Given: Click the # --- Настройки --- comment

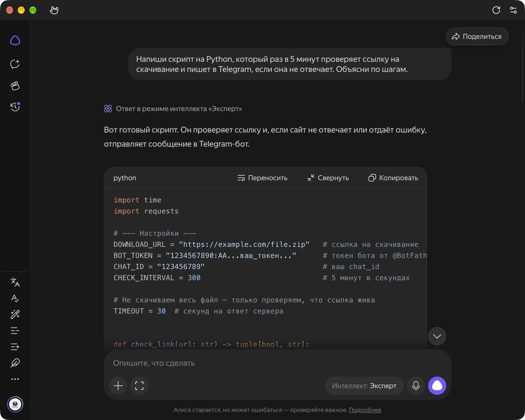Looking at the screenshot, I should pyautogui.click(x=155, y=233).
